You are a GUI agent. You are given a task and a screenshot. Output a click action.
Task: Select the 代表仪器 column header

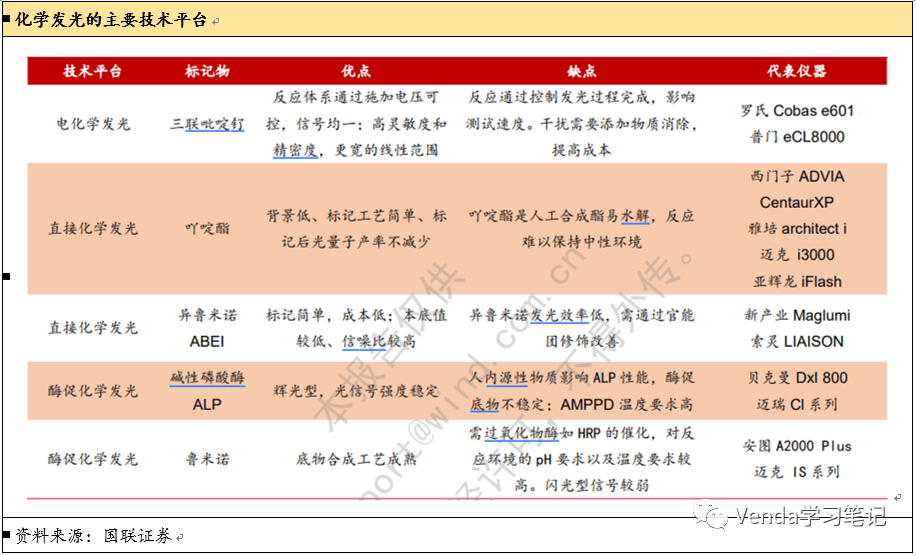tap(796, 71)
